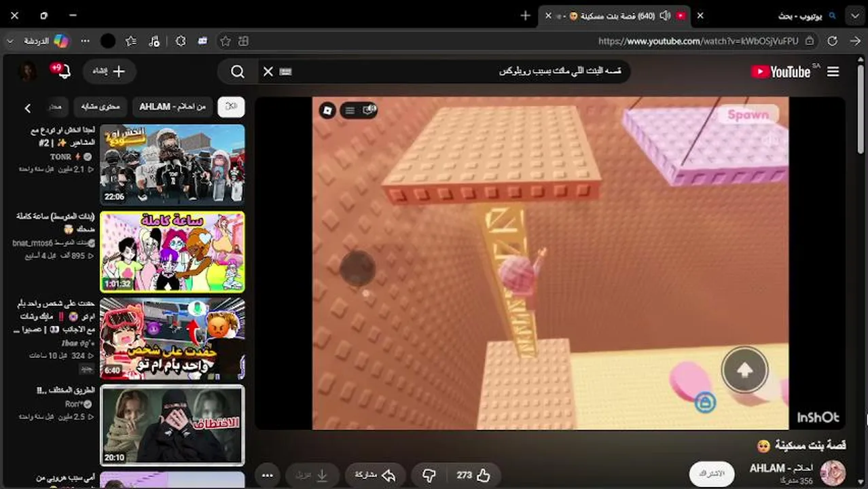This screenshot has height=489, width=868.
Task: Open the bnat_mtos6 channel video title
Action: (x=56, y=222)
